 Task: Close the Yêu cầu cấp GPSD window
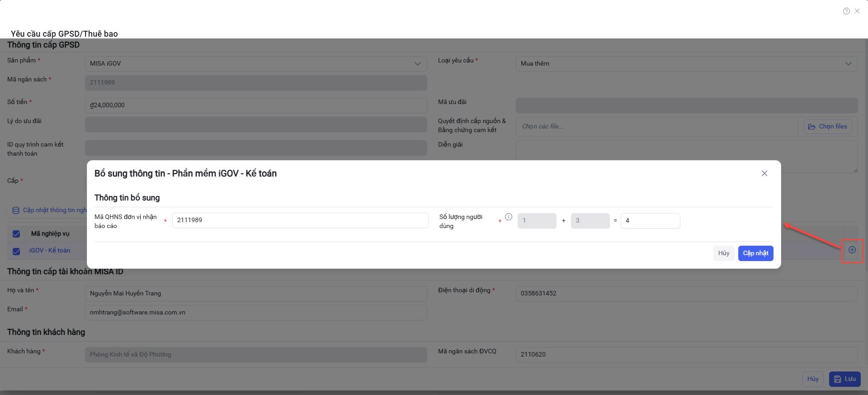[x=857, y=11]
